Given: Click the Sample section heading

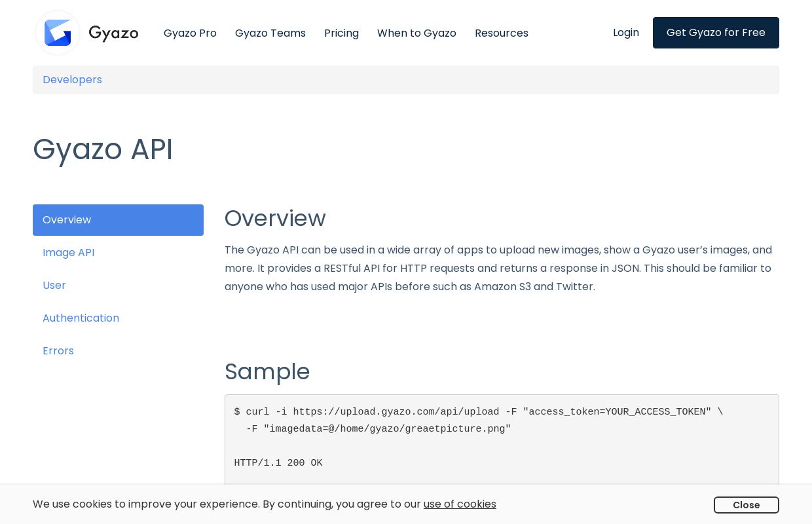Looking at the screenshot, I should click(267, 371).
